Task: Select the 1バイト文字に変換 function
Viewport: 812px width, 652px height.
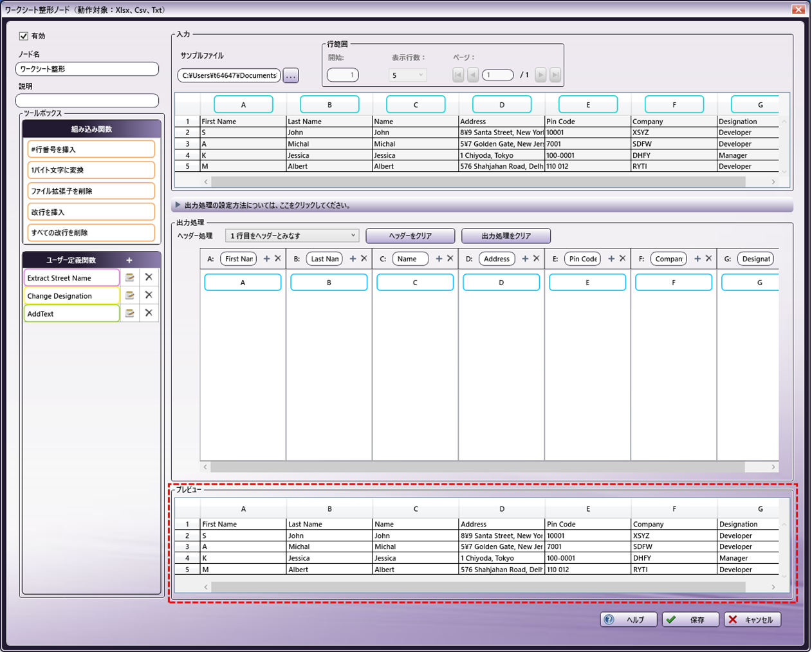Action: click(x=91, y=170)
